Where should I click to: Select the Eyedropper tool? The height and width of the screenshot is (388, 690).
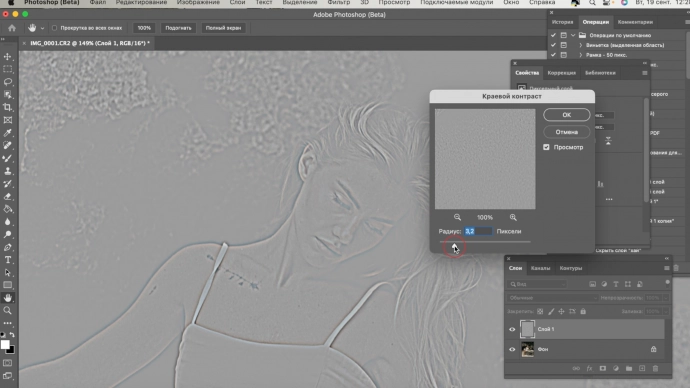tap(7, 133)
